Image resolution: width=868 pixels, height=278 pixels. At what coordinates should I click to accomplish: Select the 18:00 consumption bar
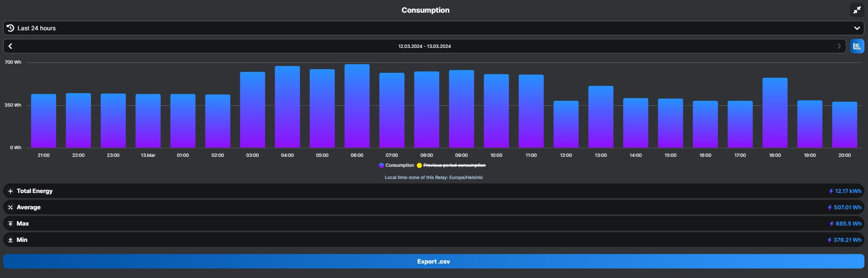[775, 113]
